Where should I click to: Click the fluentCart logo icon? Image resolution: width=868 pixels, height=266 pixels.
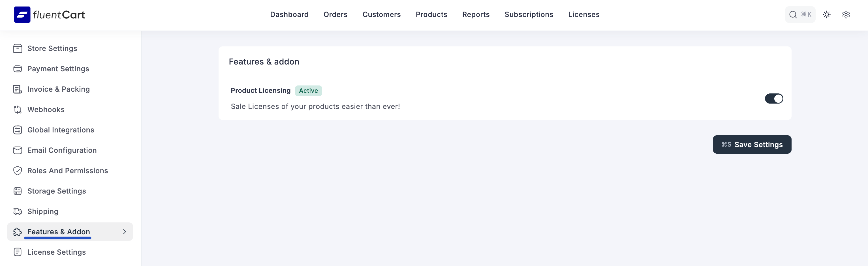pyautogui.click(x=22, y=14)
